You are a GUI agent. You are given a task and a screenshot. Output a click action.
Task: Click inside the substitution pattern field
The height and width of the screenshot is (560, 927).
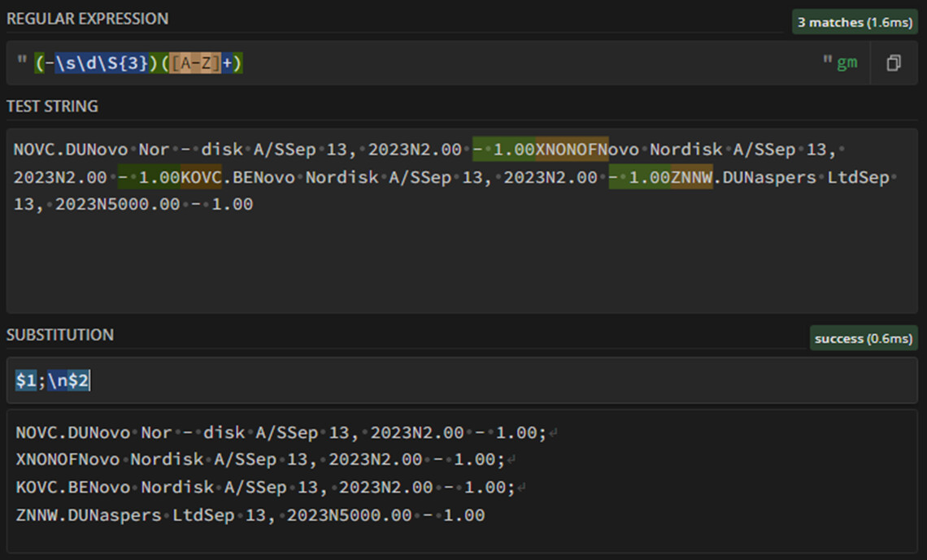pos(488,380)
